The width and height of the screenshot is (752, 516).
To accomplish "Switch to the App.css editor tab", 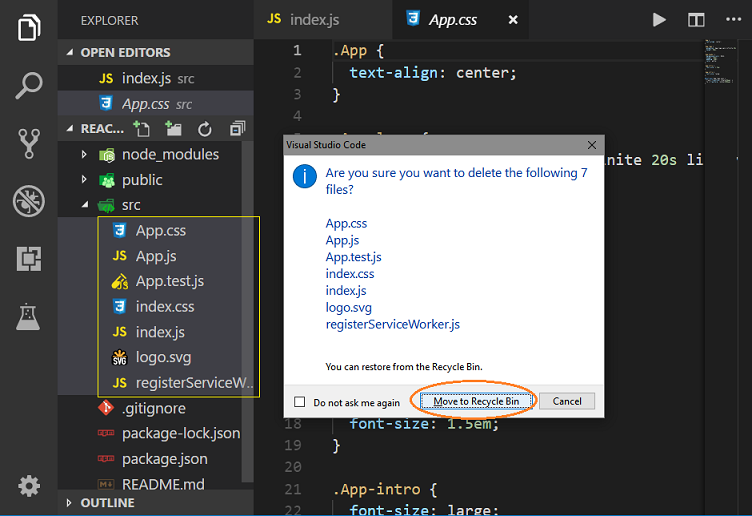I will pyautogui.click(x=460, y=20).
